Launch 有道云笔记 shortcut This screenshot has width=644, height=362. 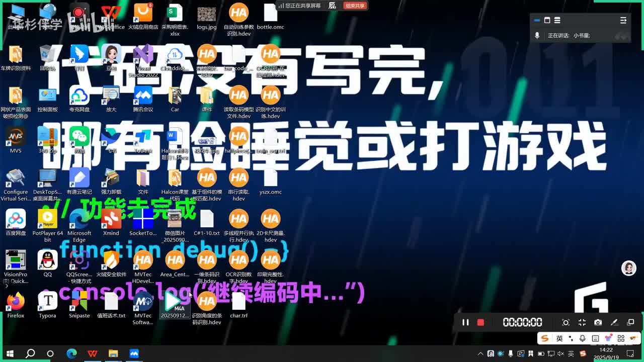click(79, 182)
